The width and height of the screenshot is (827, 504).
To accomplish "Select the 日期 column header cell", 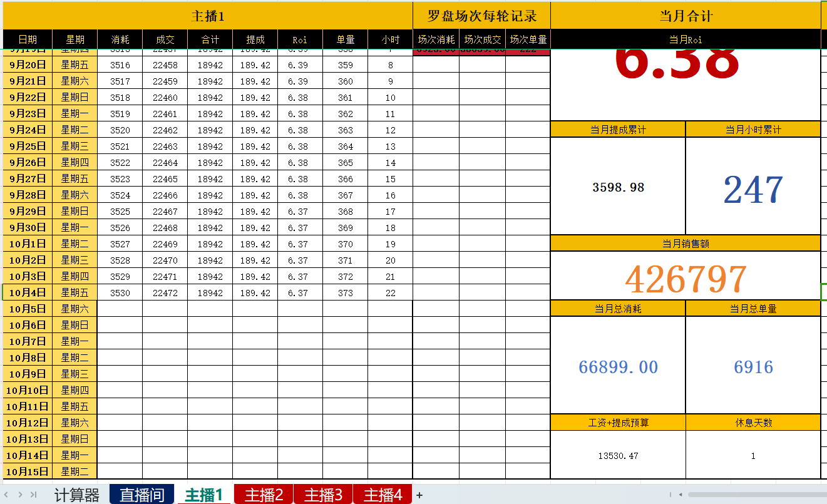I will [x=28, y=39].
